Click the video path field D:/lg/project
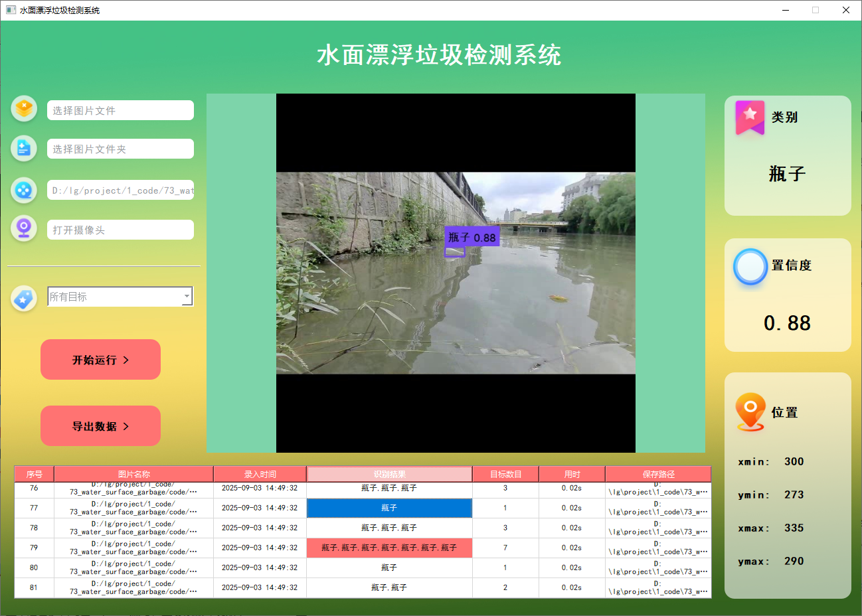Image resolution: width=862 pixels, height=616 pixels. coord(120,190)
